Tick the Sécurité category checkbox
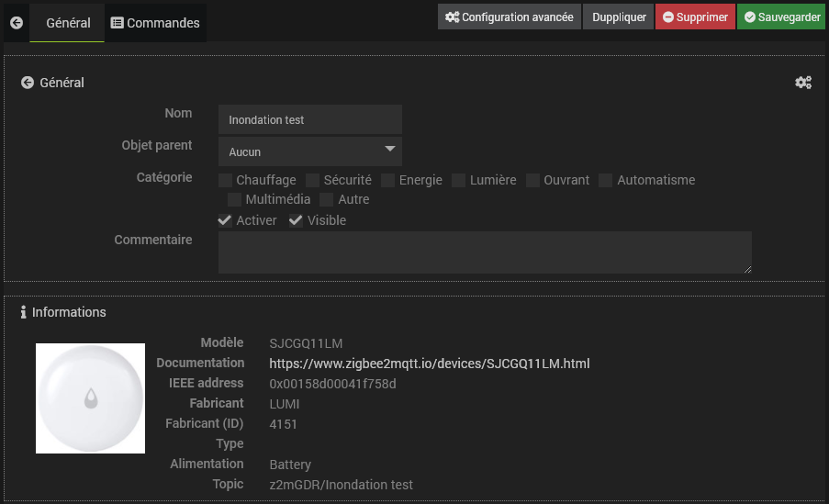The height and width of the screenshot is (504, 829). 313,180
